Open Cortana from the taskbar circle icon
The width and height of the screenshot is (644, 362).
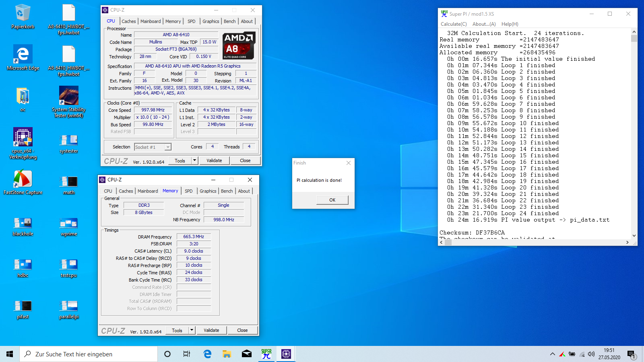coord(167,354)
